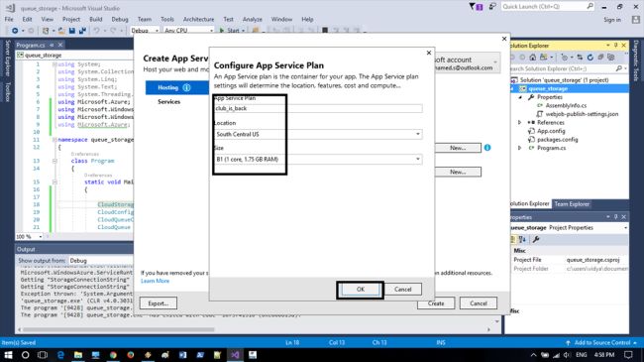The width and height of the screenshot is (644, 362).
Task: Open Server Explorer side tab
Action: tap(7, 58)
